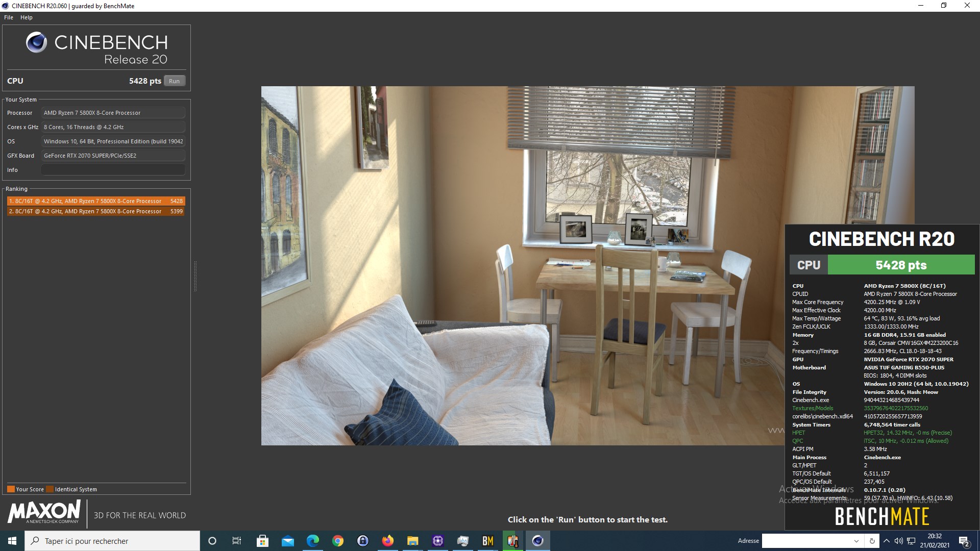Image resolution: width=980 pixels, height=551 pixels.
Task: Click the Cores x GHz field value
Action: [113, 127]
